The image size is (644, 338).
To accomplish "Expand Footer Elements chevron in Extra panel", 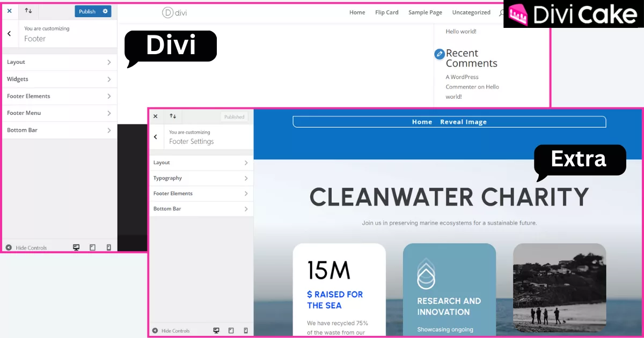I will [x=246, y=194].
